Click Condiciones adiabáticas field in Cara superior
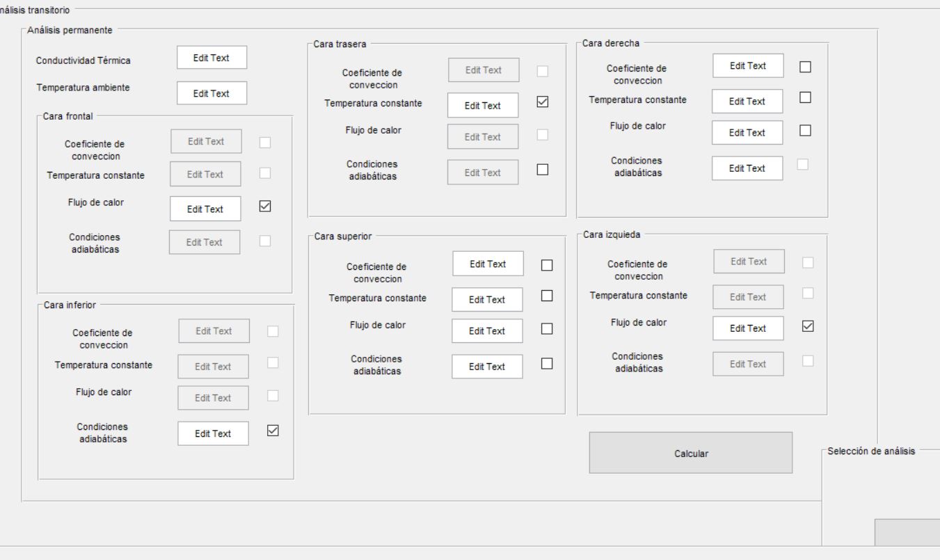Screen dimensions: 940x560 pos(487,367)
